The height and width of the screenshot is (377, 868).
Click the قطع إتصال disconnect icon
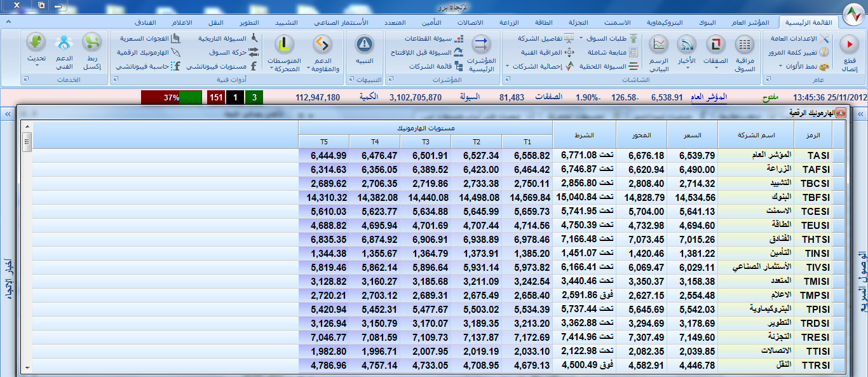click(x=849, y=45)
